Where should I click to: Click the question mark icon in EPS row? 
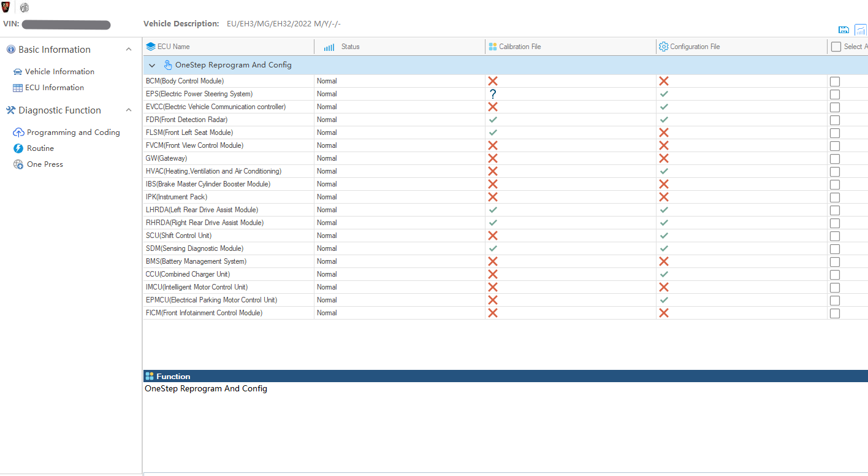(x=492, y=94)
